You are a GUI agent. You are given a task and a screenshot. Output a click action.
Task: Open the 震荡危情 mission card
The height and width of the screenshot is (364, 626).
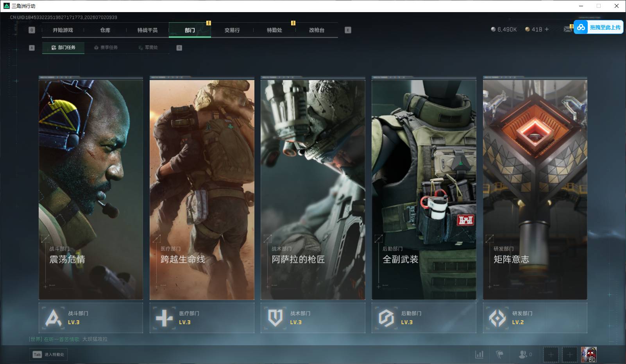[x=91, y=189]
